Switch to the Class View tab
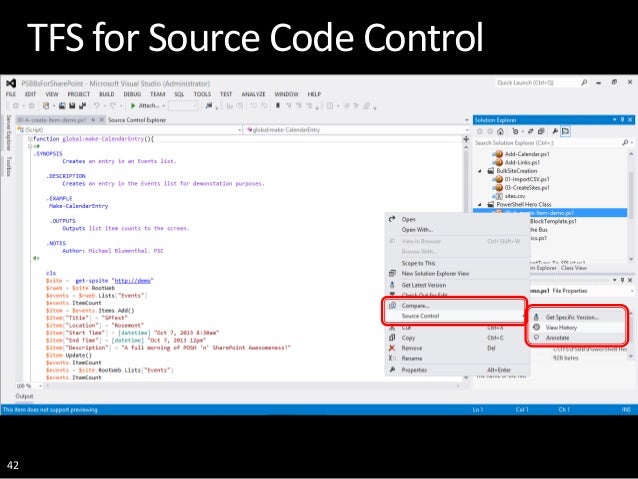Screen dimensions: 638x479 pos(574,268)
